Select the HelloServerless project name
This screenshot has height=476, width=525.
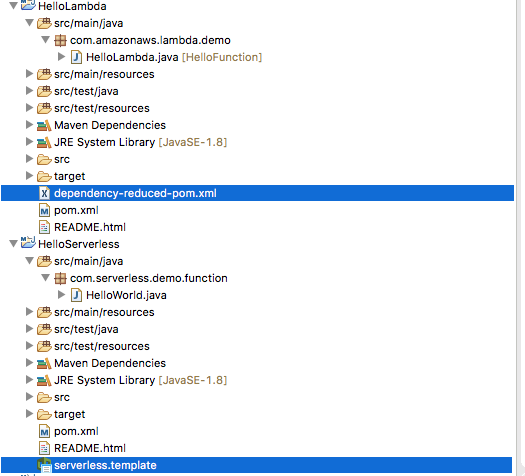pos(79,244)
